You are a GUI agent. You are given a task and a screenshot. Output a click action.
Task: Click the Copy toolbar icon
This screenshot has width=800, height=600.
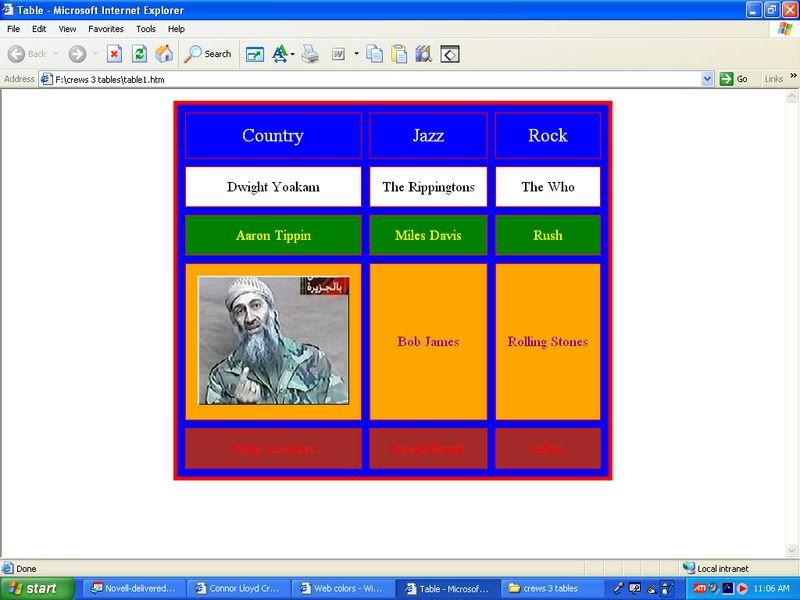pos(374,54)
